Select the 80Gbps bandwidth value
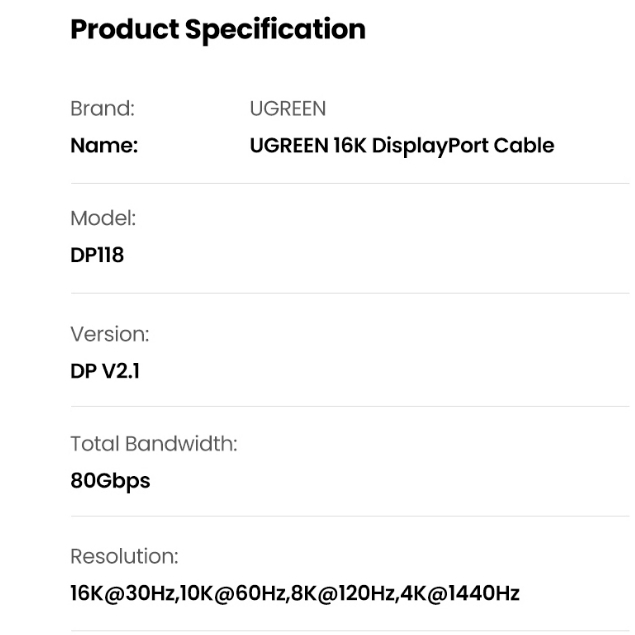This screenshot has width=635, height=635. 110,481
